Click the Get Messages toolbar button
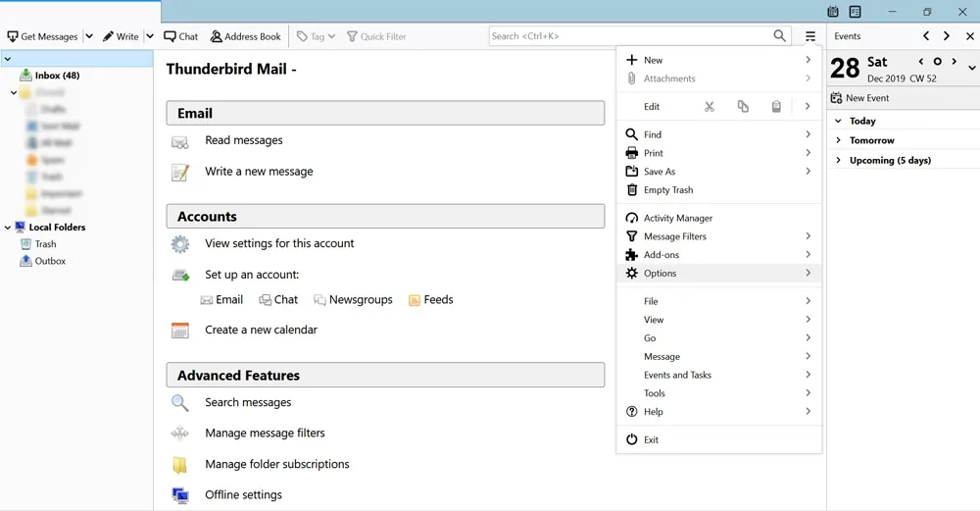Screen dimensions: 980x511 point(42,36)
